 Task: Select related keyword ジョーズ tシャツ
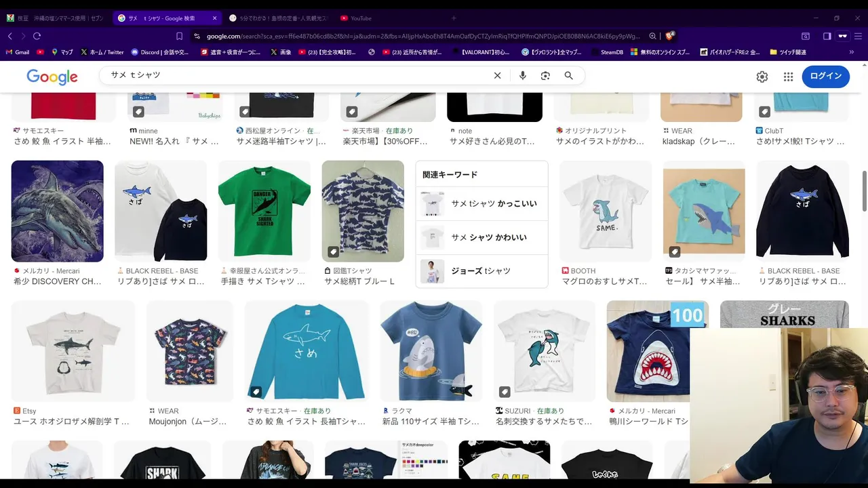(x=481, y=271)
